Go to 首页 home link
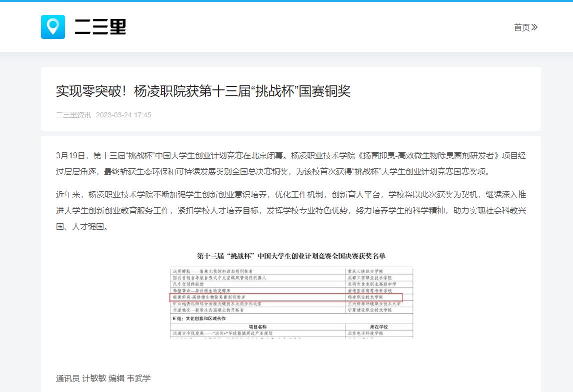Viewport: 573px width, 392px height. tap(521, 27)
